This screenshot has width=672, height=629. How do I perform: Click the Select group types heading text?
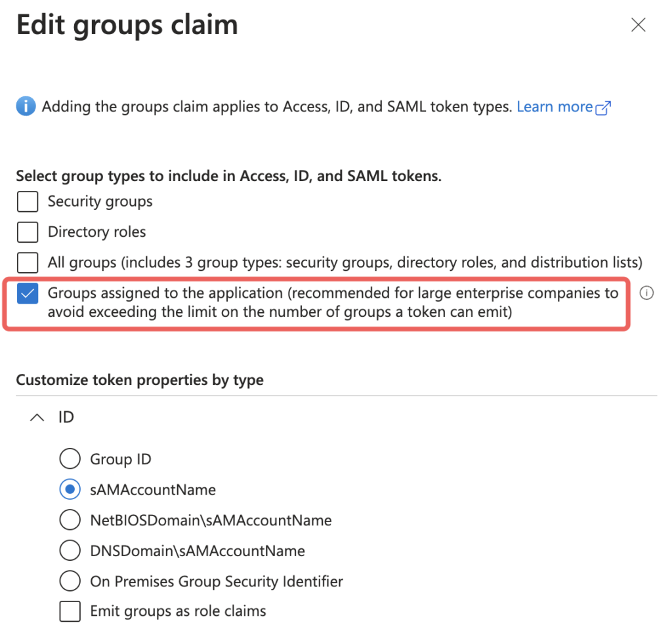(x=229, y=176)
